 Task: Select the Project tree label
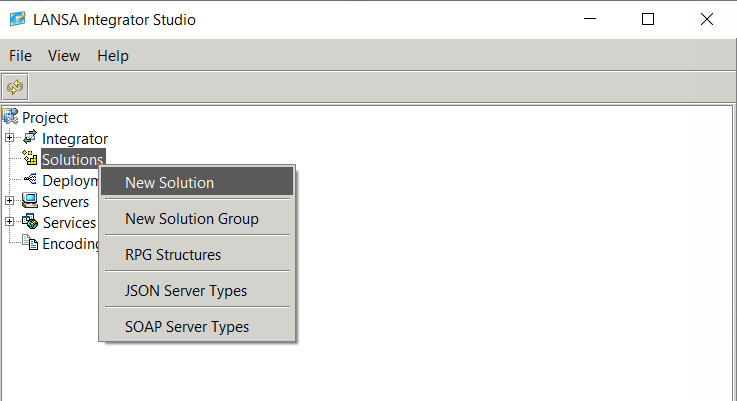click(45, 118)
